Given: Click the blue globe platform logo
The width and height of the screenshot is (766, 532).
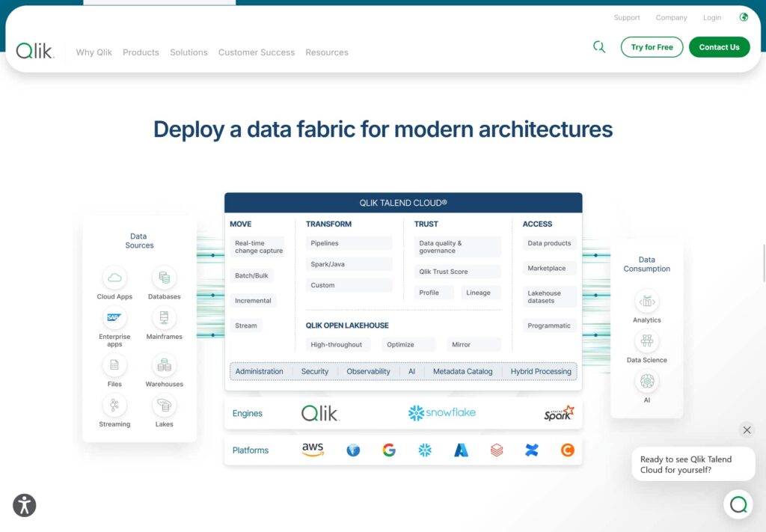Looking at the screenshot, I should [x=353, y=450].
